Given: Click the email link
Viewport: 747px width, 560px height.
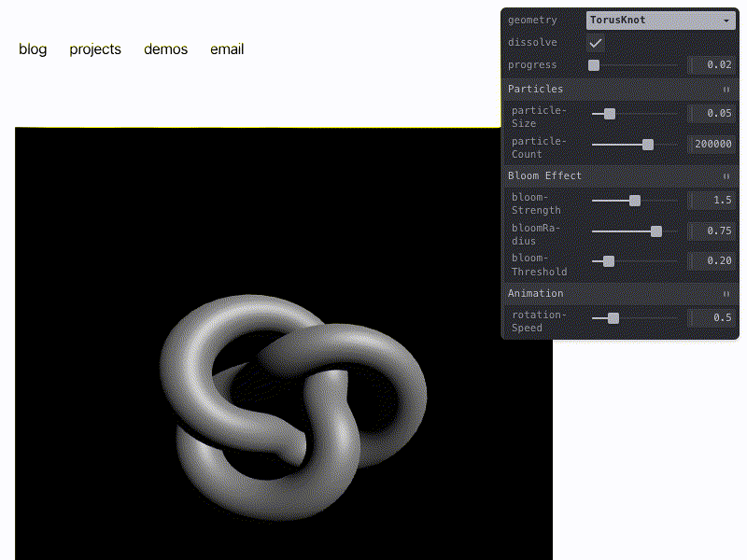Looking at the screenshot, I should point(227,49).
